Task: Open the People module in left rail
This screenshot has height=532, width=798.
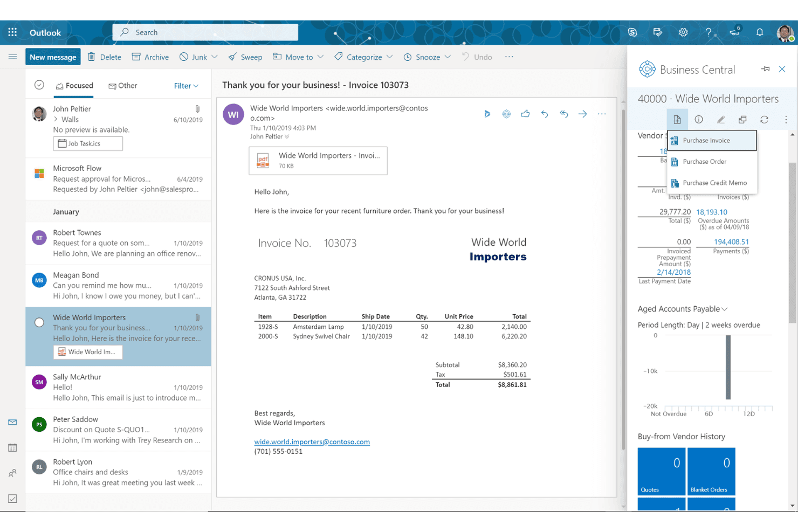Action: tap(12, 473)
